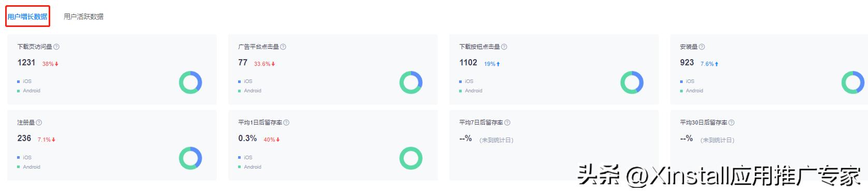
Task: Toggle Android legend in 广告平台点击量 card
Action: pyautogui.click(x=249, y=91)
